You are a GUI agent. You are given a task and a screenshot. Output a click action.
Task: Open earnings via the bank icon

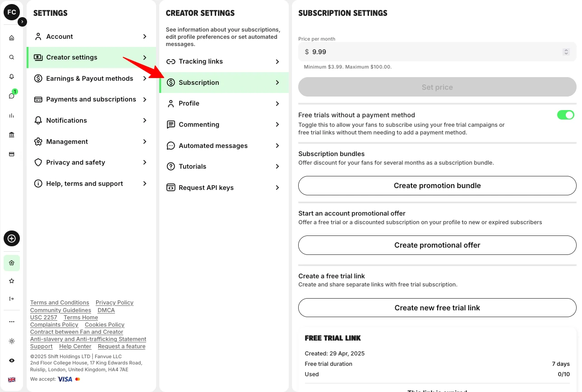(x=11, y=134)
